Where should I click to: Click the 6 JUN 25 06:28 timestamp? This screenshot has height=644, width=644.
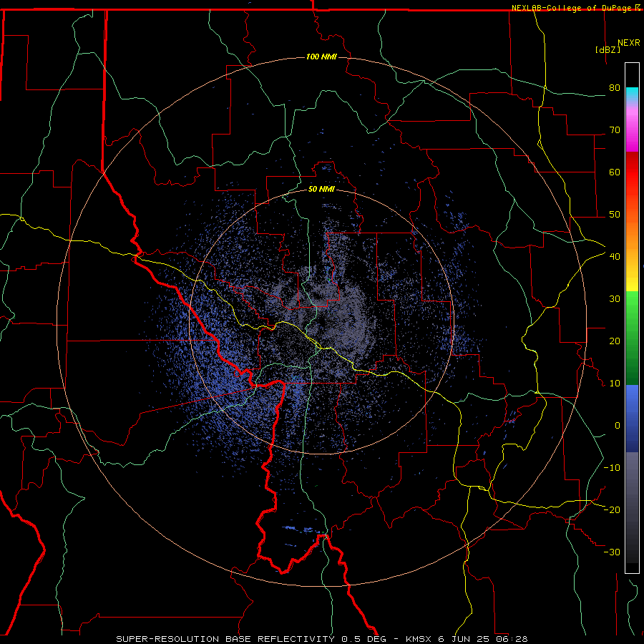pyautogui.click(x=482, y=639)
